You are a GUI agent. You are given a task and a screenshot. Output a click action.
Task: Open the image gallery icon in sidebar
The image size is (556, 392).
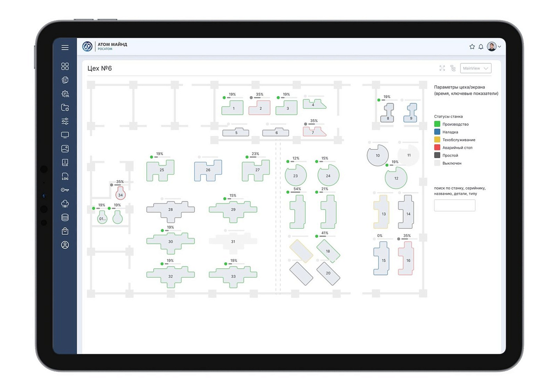[65, 149]
